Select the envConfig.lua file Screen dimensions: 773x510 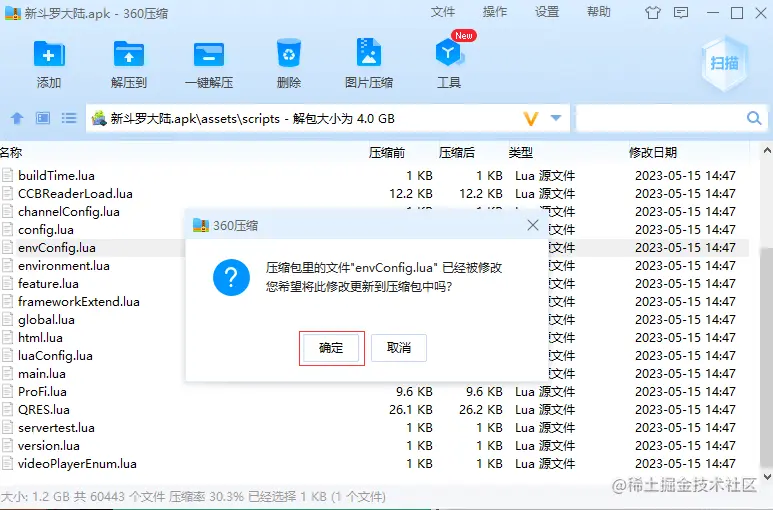57,248
